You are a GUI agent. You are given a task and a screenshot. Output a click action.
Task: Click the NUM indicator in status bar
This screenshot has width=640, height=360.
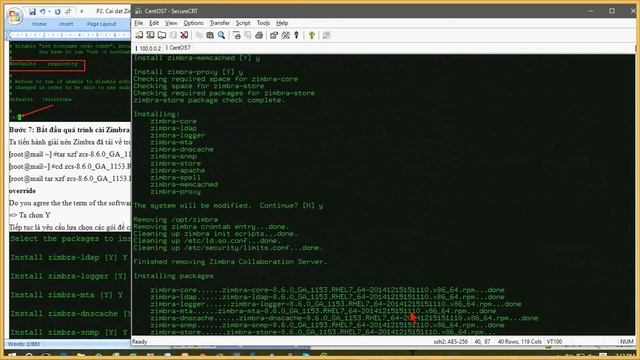click(627, 342)
